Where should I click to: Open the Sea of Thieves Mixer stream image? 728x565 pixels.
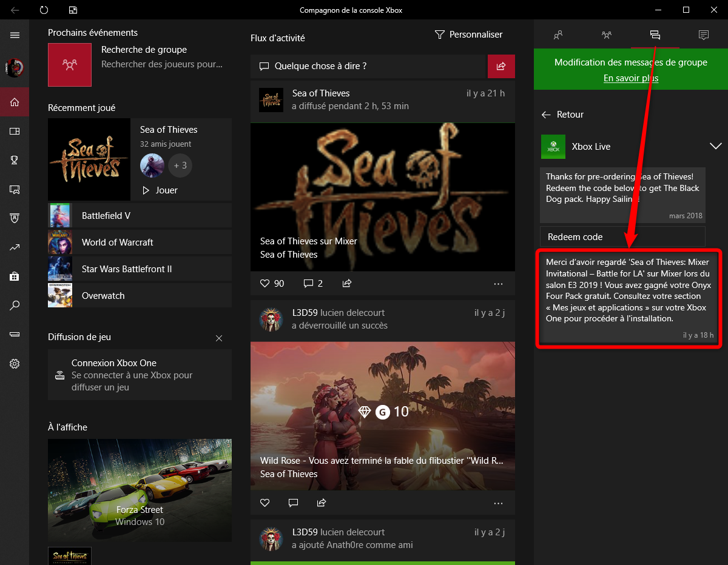(x=383, y=197)
